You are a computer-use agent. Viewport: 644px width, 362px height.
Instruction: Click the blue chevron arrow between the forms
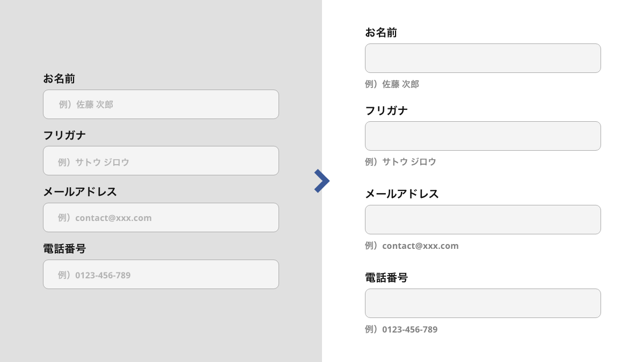point(321,181)
